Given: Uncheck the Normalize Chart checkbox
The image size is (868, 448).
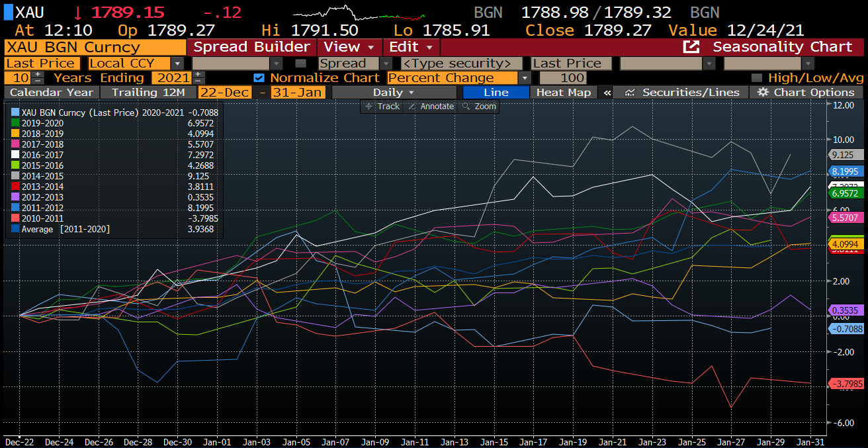Looking at the screenshot, I should (x=259, y=78).
